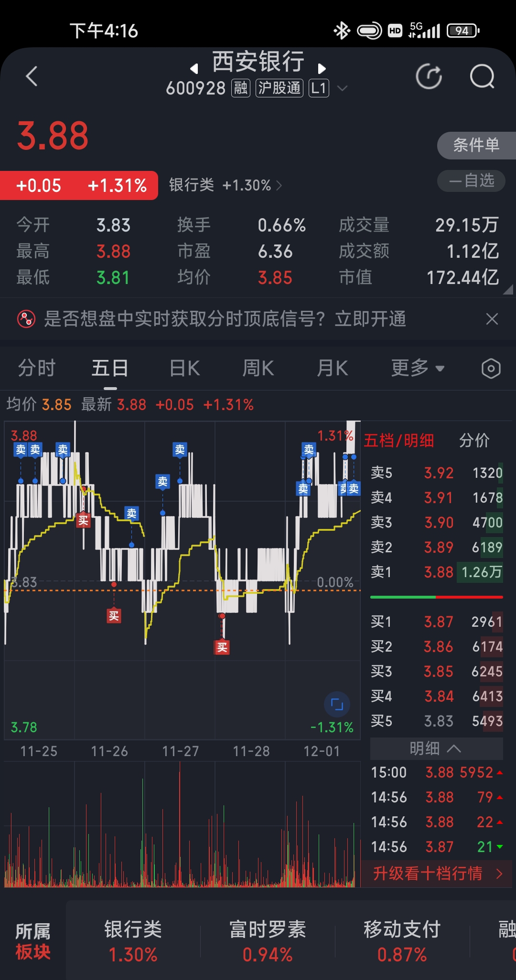Open 银行类 +1.30% sector link
Screen dimensions: 516x980
[x=226, y=185]
